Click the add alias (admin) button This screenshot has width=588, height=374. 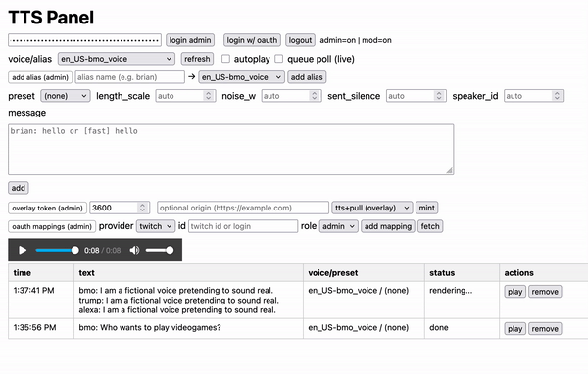point(40,77)
